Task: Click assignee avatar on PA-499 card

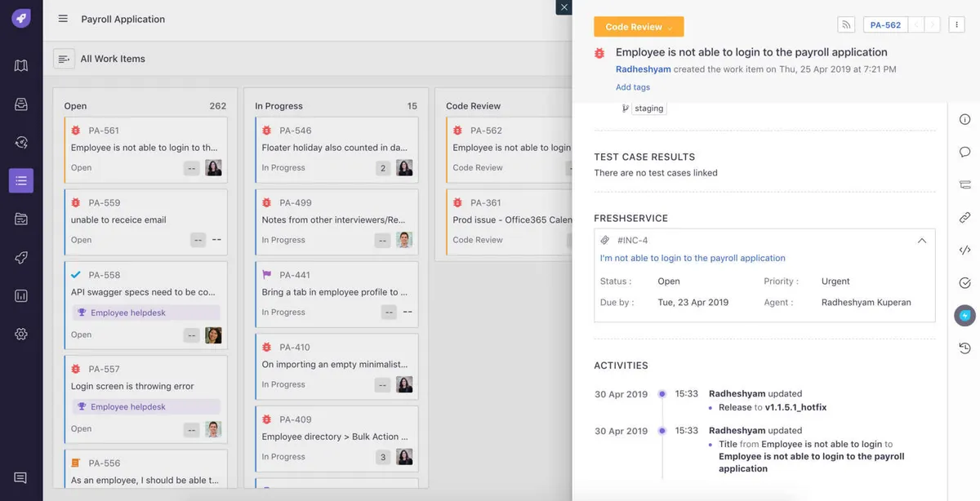Action: pos(404,240)
